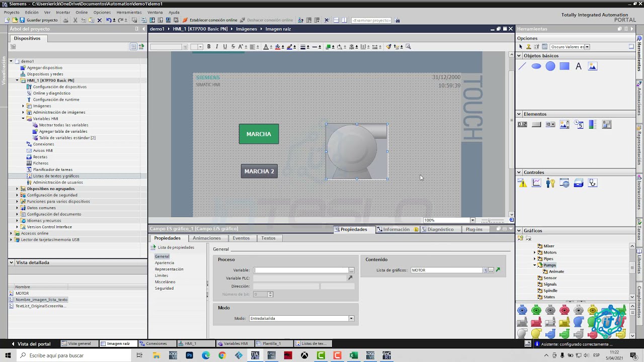Open the Insertar menu

tap(63, 12)
